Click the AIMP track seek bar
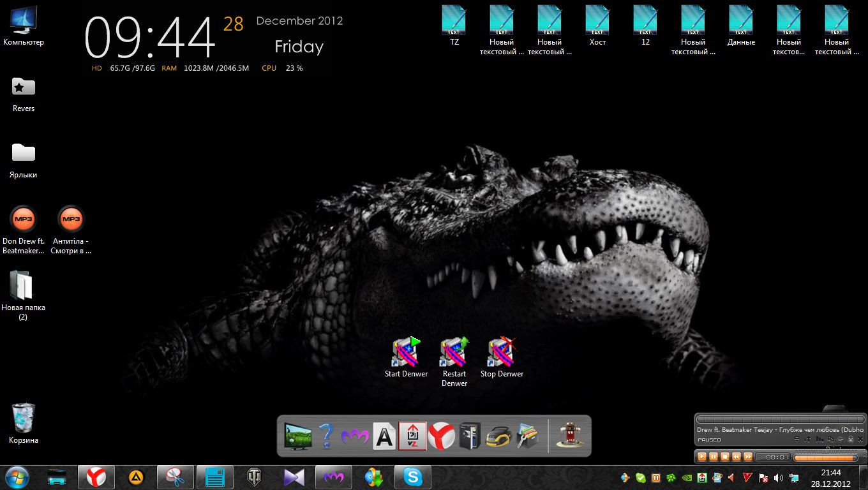868x490 pixels. 779,419
